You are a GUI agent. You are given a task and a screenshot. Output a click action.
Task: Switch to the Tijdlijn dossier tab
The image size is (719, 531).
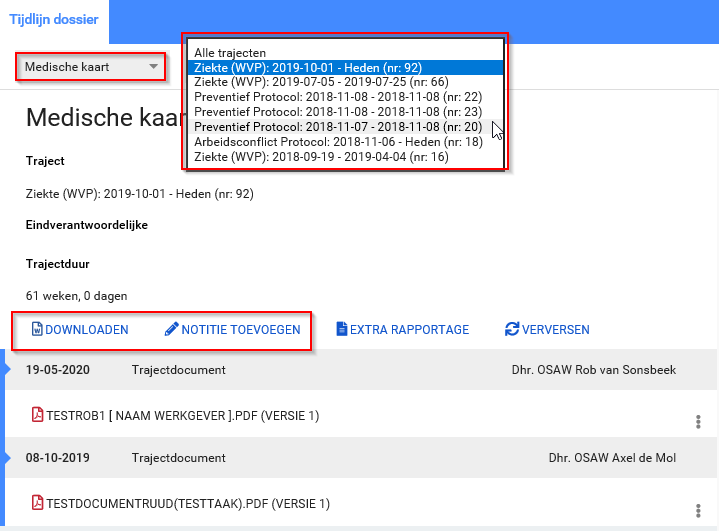52,20
